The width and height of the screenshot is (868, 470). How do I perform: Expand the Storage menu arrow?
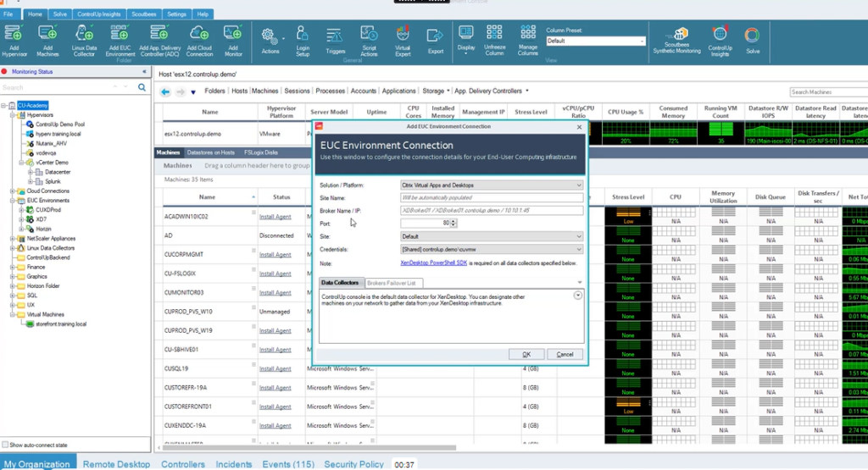(x=448, y=91)
